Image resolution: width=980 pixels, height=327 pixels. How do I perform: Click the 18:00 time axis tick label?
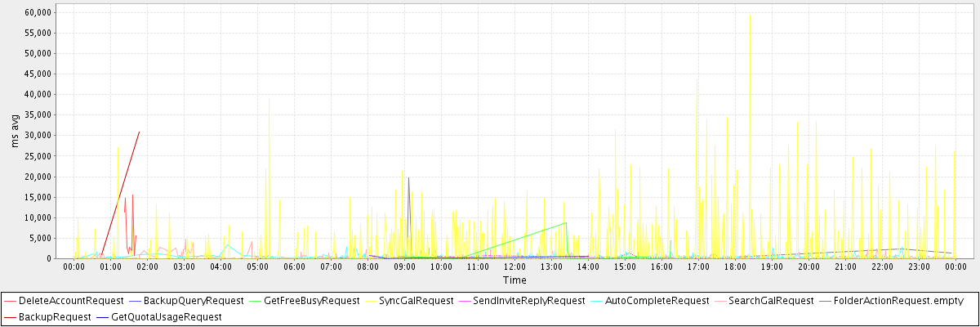point(735,267)
